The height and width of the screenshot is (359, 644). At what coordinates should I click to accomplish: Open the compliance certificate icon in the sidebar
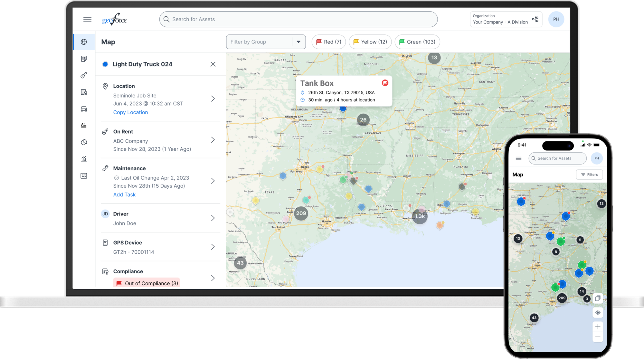click(84, 92)
